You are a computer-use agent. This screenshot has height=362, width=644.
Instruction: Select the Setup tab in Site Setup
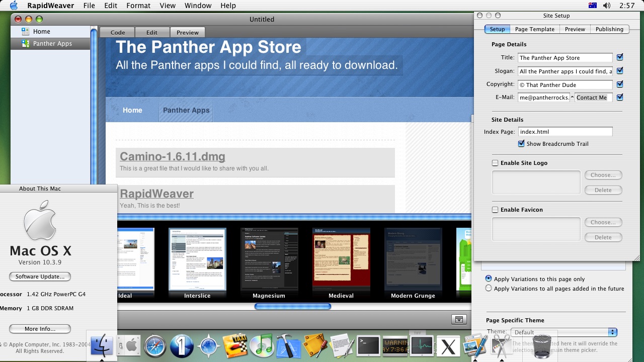point(497,29)
